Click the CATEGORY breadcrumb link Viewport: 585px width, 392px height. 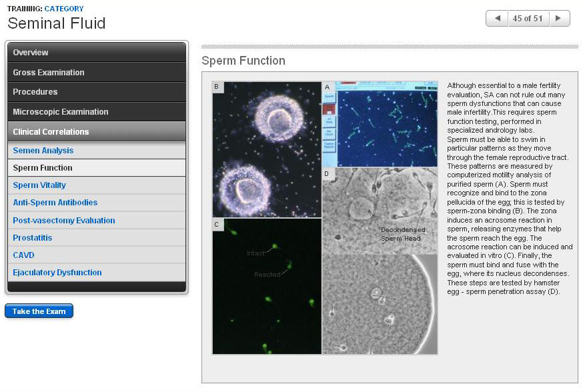(x=64, y=9)
